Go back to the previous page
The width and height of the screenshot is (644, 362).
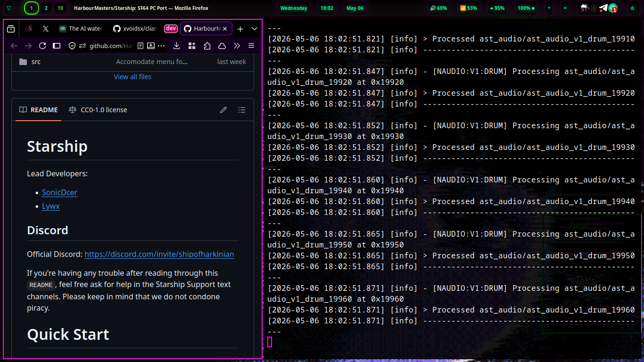14,46
